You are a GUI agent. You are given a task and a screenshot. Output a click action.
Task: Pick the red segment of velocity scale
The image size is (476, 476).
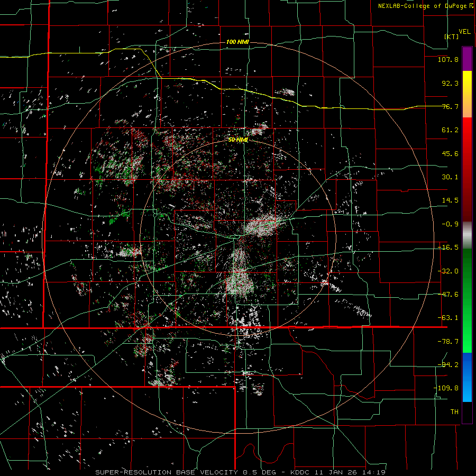tap(467, 169)
